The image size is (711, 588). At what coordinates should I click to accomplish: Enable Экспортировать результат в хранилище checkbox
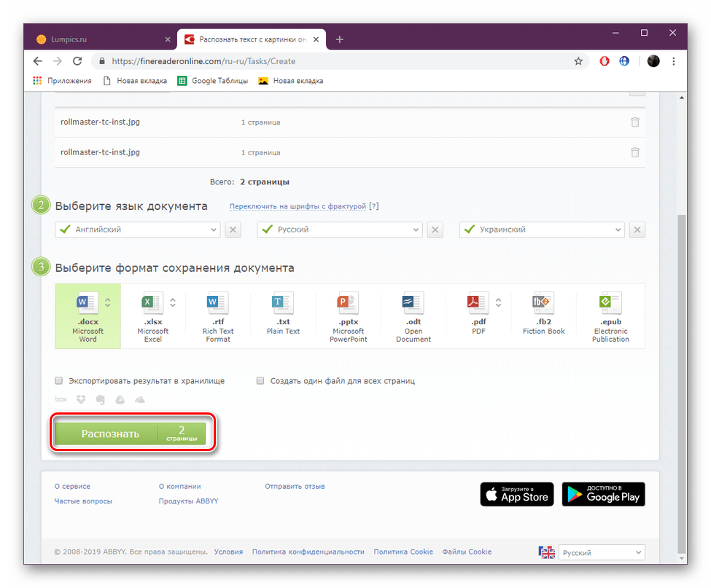pyautogui.click(x=59, y=380)
